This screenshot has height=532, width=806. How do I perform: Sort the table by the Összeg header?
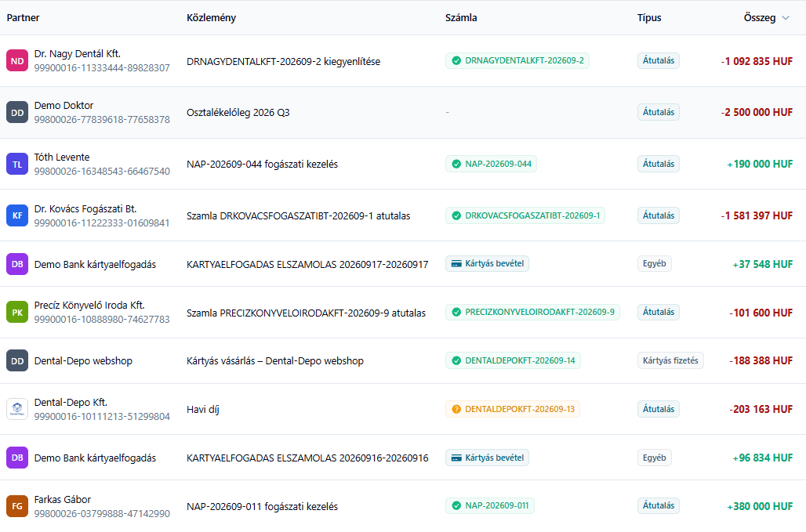pos(759,18)
